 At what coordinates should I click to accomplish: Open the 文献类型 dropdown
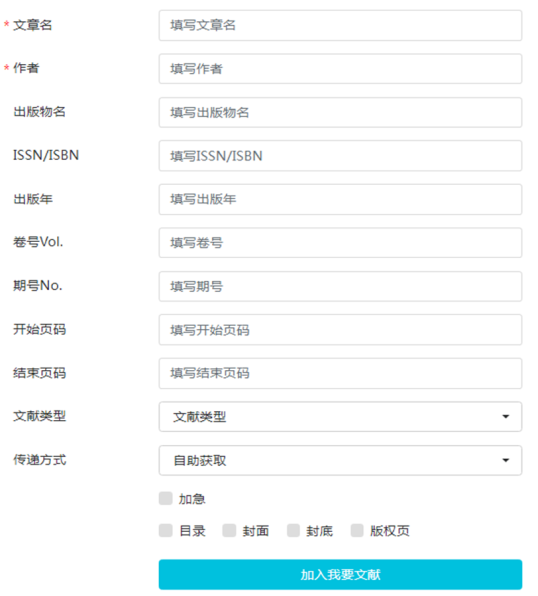[340, 417]
